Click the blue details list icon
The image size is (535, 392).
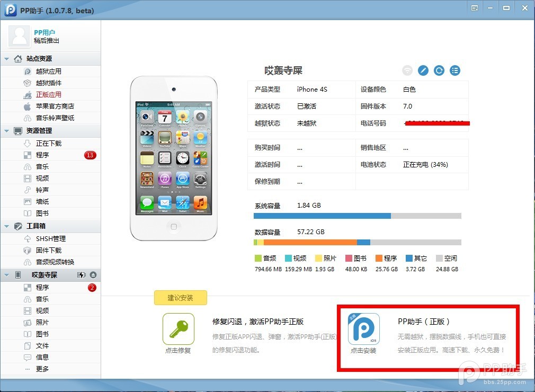pos(455,70)
